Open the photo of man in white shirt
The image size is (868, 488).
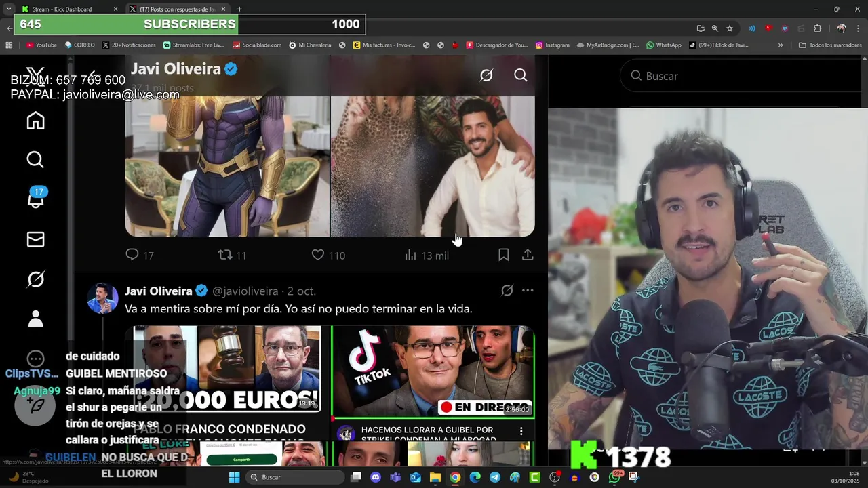point(433,166)
